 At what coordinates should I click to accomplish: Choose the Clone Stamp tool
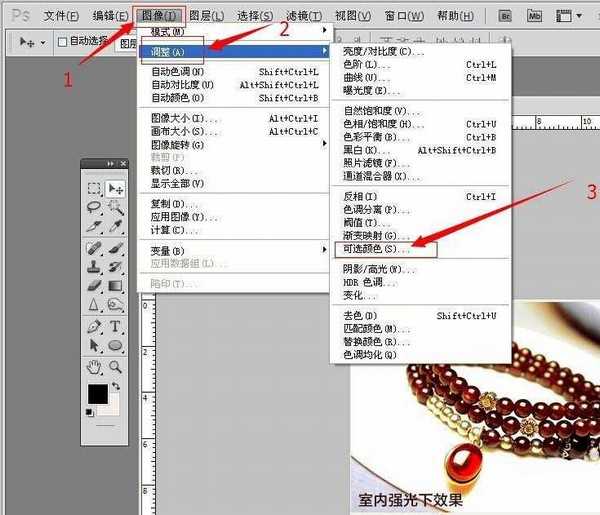(x=94, y=266)
